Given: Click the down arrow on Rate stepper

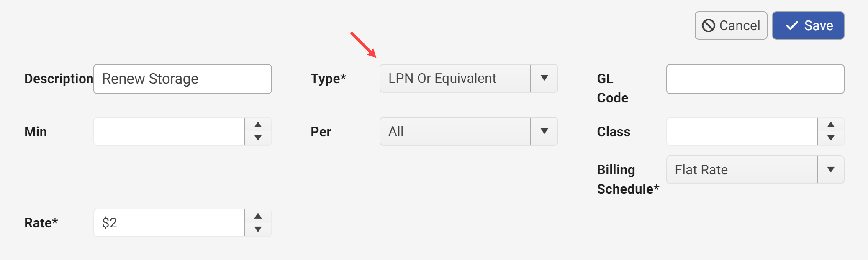Looking at the screenshot, I should pos(258,230).
